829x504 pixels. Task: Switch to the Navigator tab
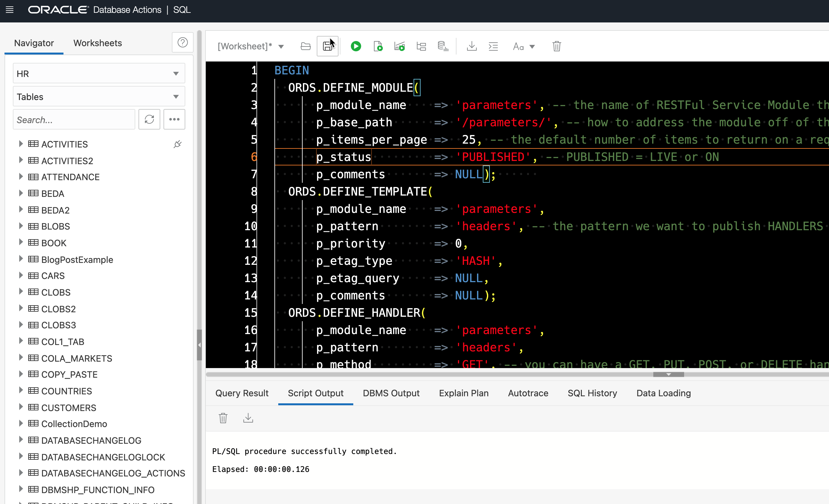click(x=34, y=43)
